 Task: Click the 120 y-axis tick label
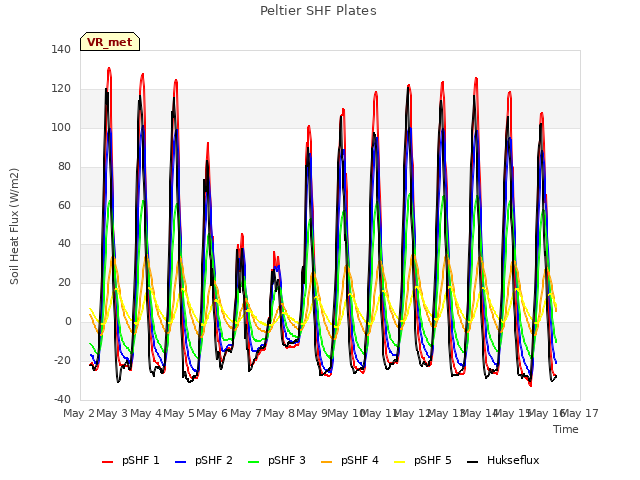coord(61,88)
